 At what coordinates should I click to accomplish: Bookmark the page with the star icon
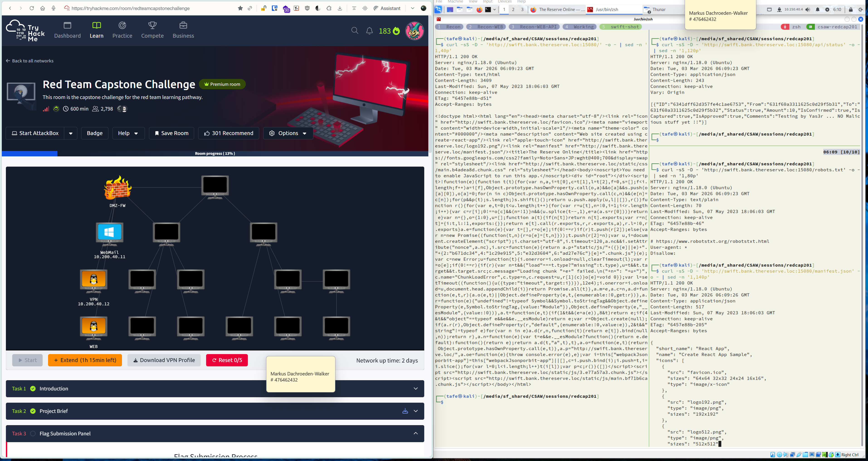tap(240, 8)
